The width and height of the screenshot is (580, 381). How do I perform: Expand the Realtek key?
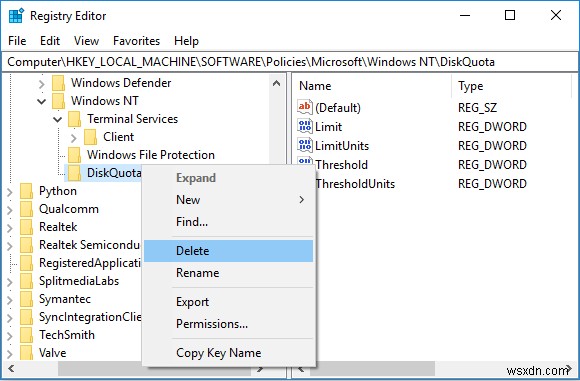point(10,228)
